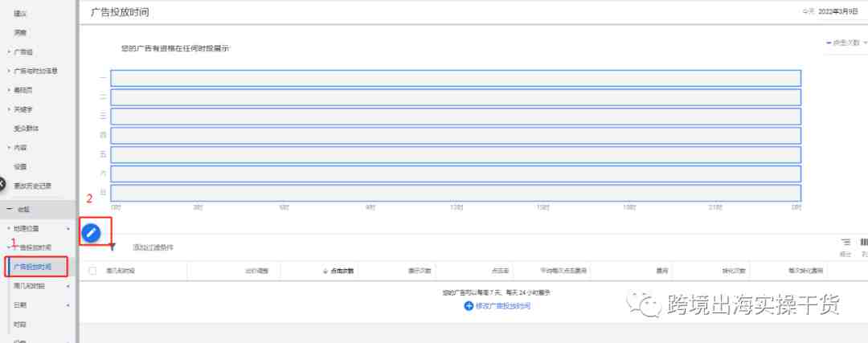Sort by the 出价调整 column header
The width and height of the screenshot is (868, 343).
point(257,271)
